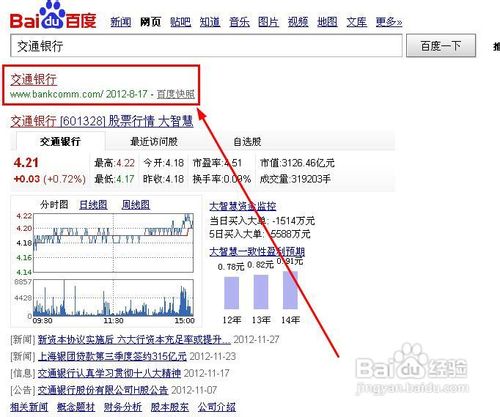Switch to 自选股 tab
Viewport: 500px width, 417px height.
pyautogui.click(x=247, y=142)
